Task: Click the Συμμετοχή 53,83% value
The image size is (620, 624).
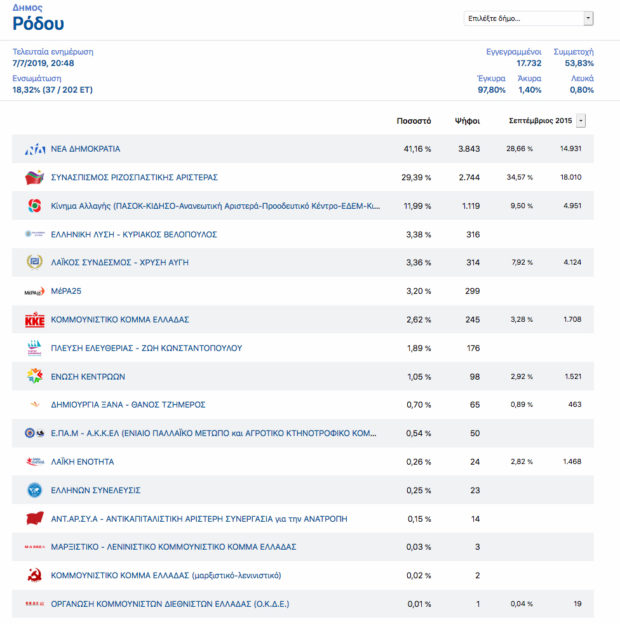Action: 579,63
